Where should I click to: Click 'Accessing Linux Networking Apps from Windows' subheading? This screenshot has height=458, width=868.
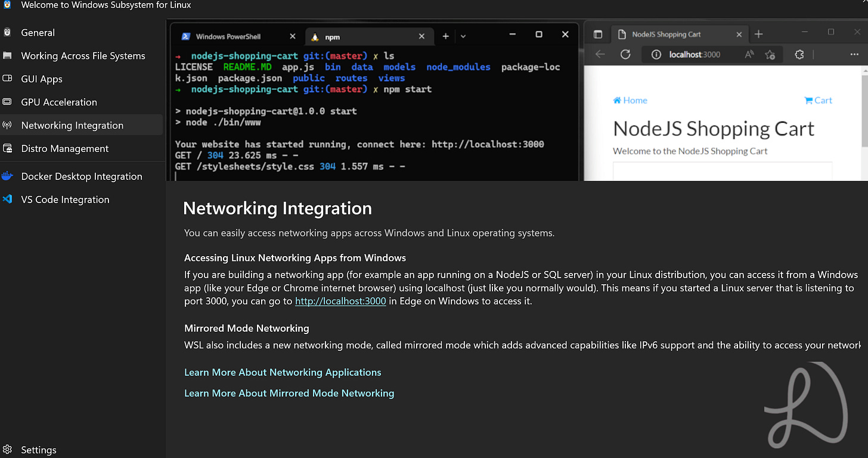point(295,258)
